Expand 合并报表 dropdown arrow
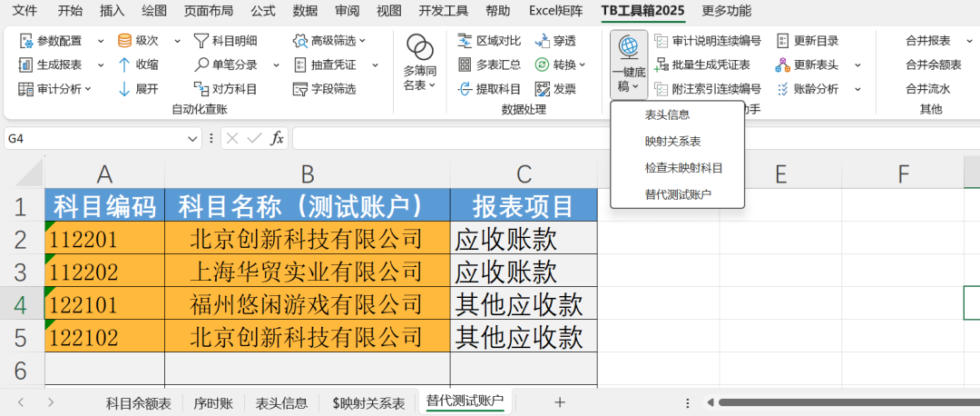 (969, 41)
